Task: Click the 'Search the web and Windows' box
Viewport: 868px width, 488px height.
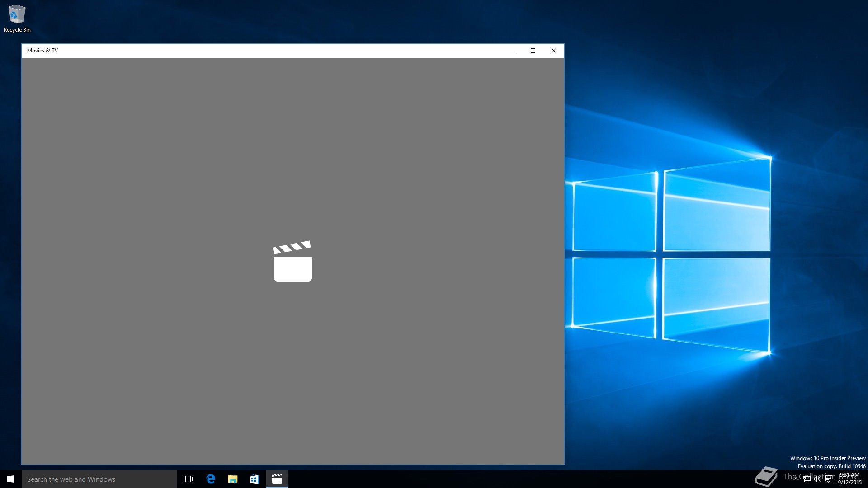Action: coord(99,479)
